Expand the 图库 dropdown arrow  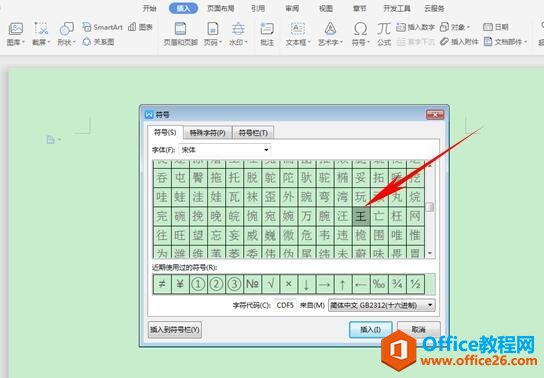24,42
